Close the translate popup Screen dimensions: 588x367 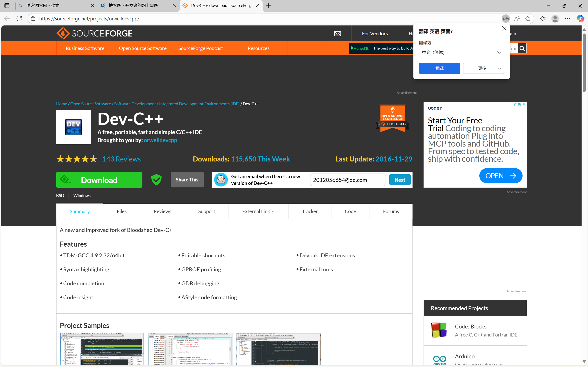(504, 28)
